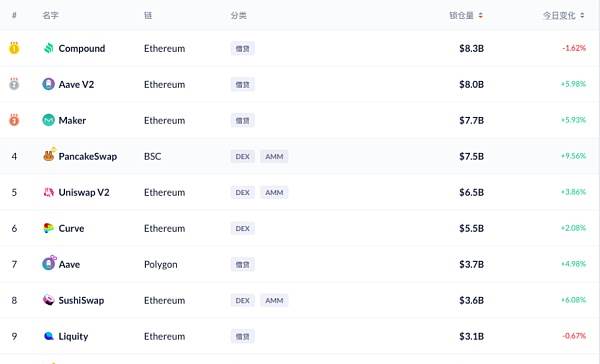
Task: Click the Liquity logo icon
Action: 49,336
